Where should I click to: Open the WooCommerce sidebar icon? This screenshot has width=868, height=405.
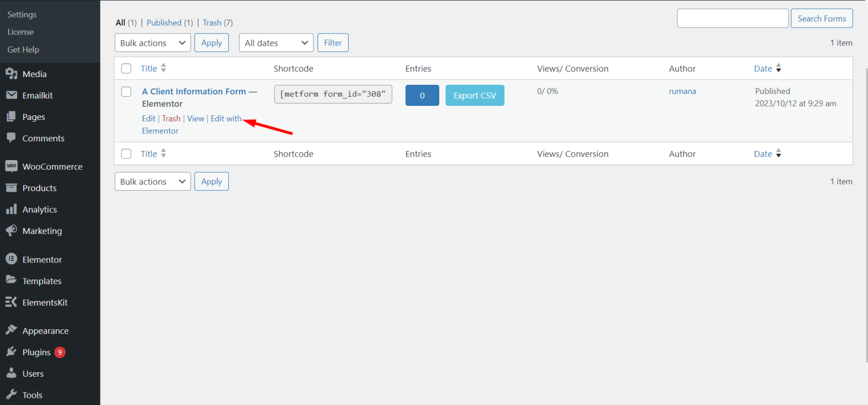[x=12, y=166]
